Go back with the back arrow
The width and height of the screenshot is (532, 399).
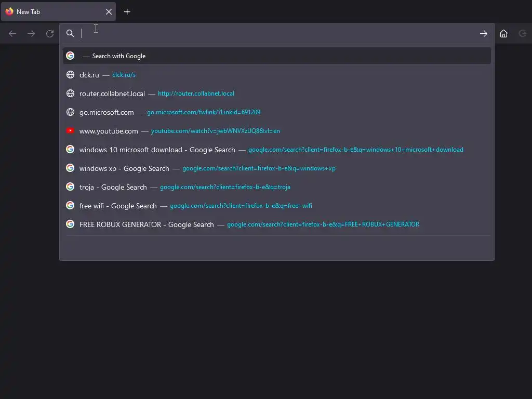12,34
